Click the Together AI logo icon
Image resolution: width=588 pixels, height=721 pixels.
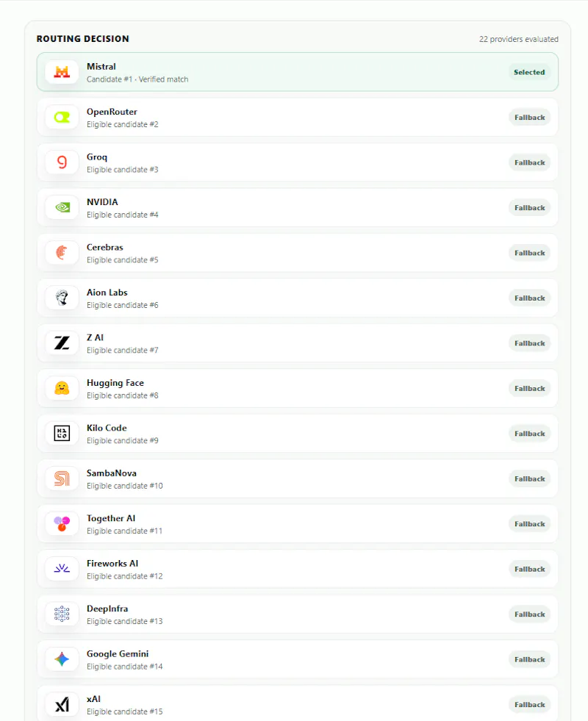pos(62,524)
